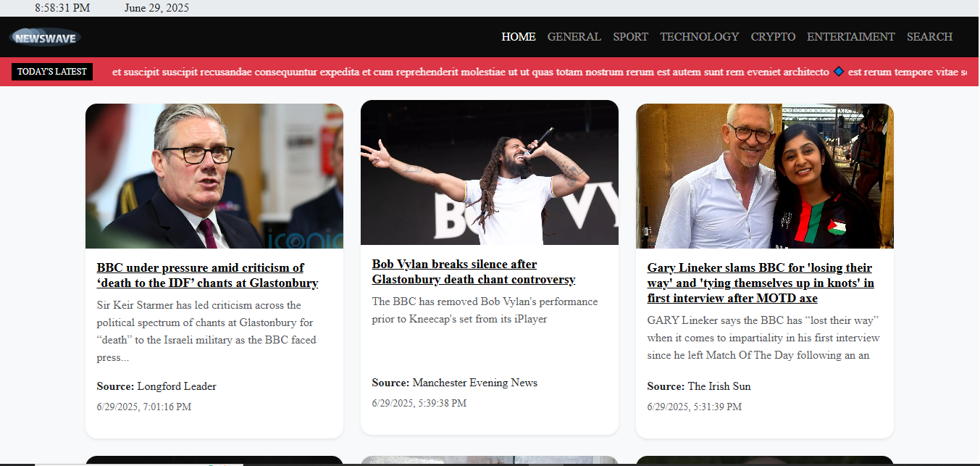The width and height of the screenshot is (980, 466).
Task: Open the TECHNOLOGY section
Action: (700, 36)
